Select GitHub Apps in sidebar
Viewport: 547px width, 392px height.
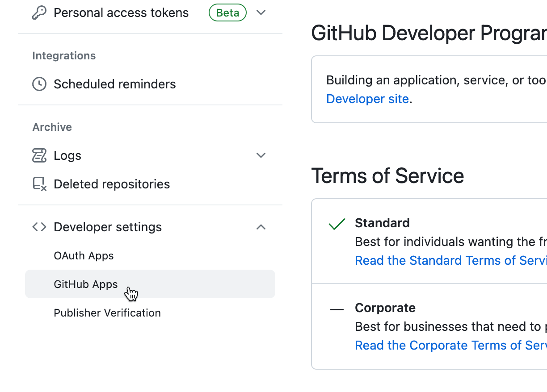coord(86,284)
